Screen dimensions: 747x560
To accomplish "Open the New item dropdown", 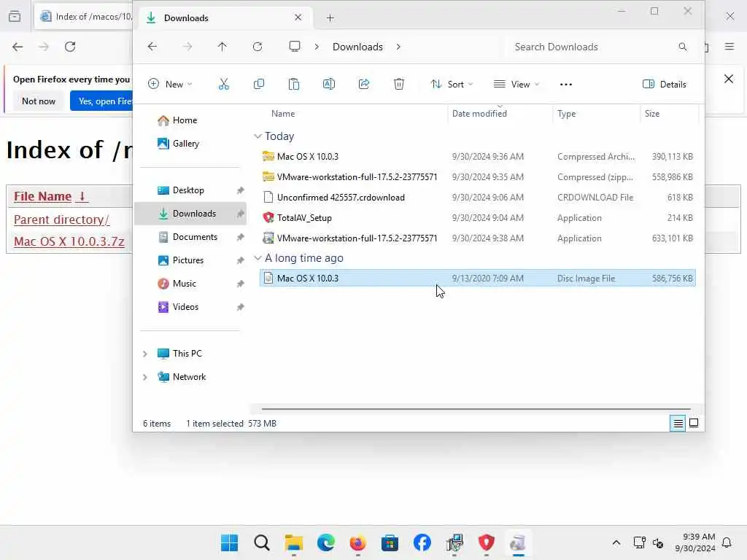I will click(x=170, y=85).
